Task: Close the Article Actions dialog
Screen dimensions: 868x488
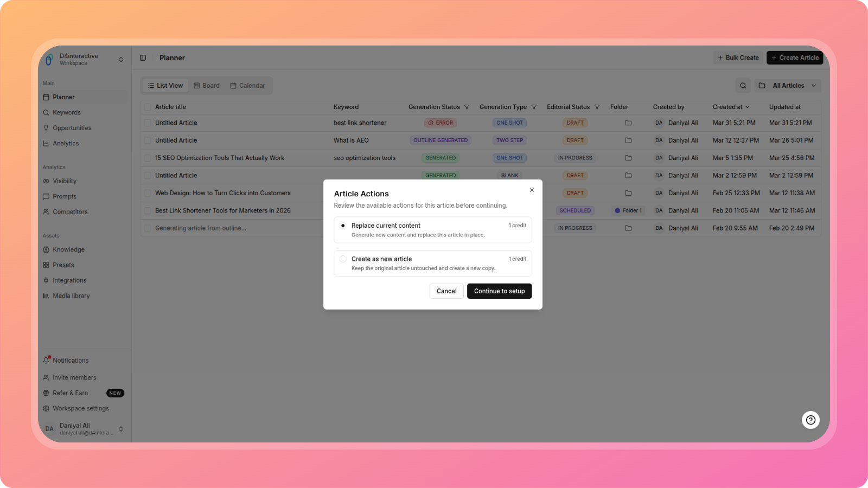Action: [532, 190]
